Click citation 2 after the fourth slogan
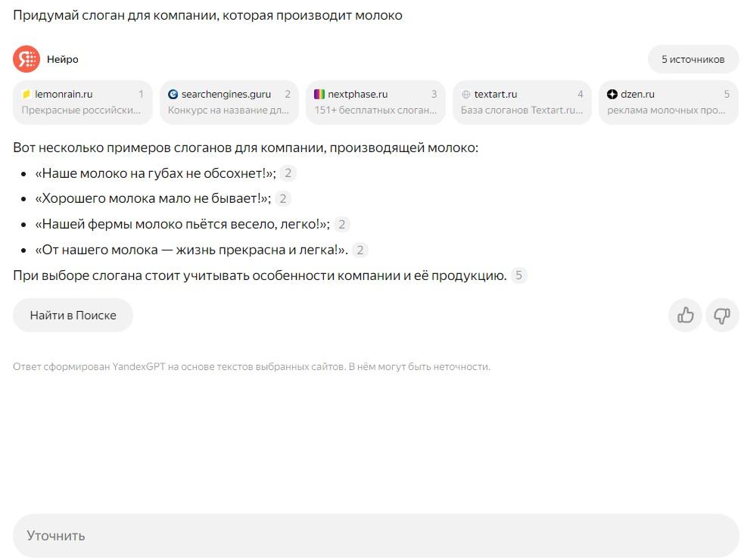The height and width of the screenshot is (560, 744). [x=361, y=250]
